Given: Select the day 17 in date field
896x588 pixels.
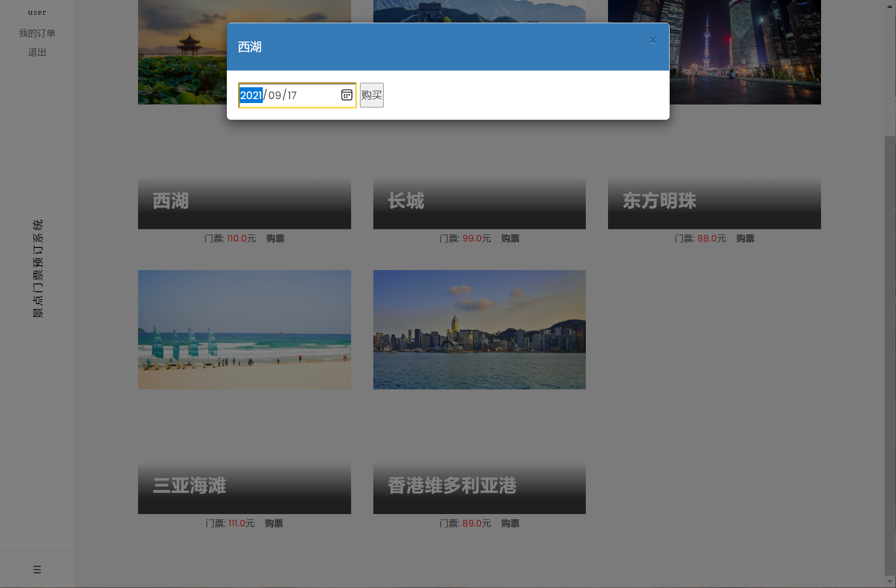Looking at the screenshot, I should pyautogui.click(x=292, y=95).
